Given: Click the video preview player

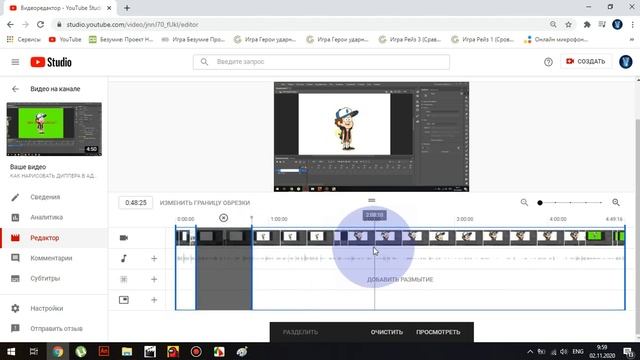Looking at the screenshot, I should pos(371,137).
